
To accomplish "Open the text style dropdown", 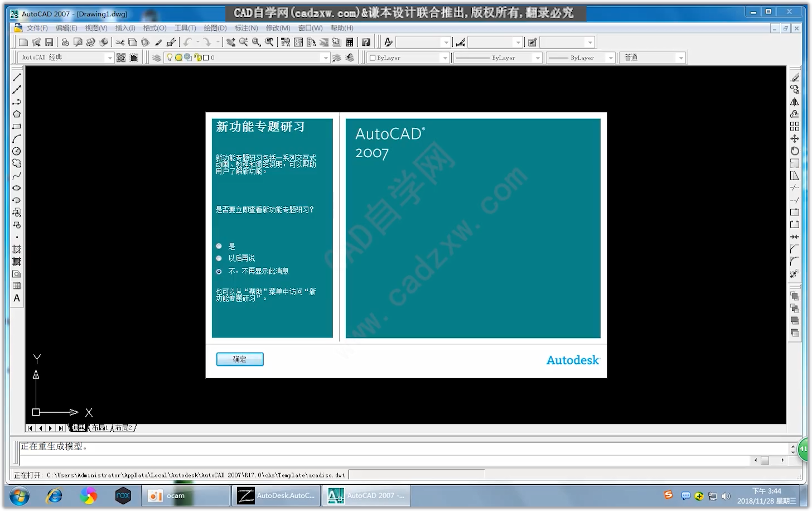I will click(x=446, y=42).
